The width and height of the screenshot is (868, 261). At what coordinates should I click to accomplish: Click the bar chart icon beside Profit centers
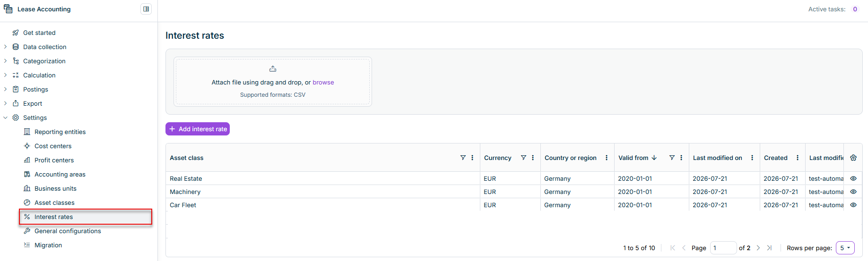[x=27, y=160]
